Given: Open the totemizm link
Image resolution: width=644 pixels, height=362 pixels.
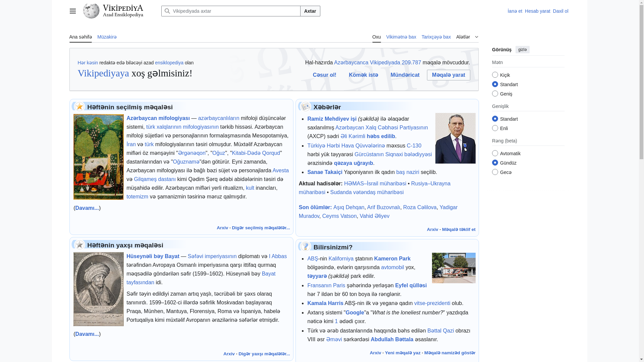Looking at the screenshot, I should [x=137, y=196].
